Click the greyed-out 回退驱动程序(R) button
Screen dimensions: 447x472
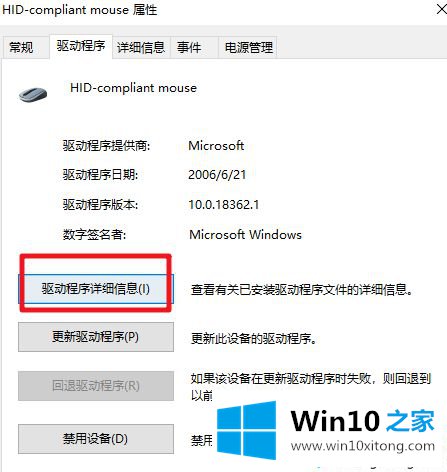pos(96,386)
